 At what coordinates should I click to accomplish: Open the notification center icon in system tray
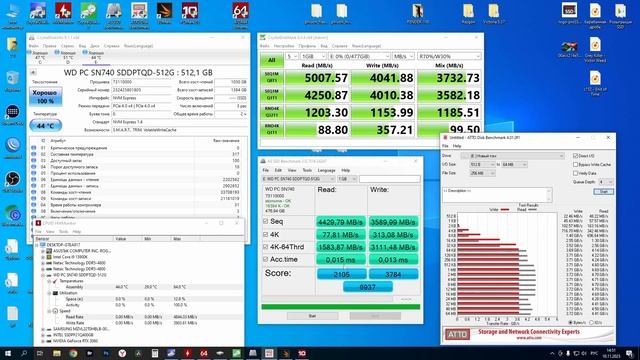(x=629, y=353)
